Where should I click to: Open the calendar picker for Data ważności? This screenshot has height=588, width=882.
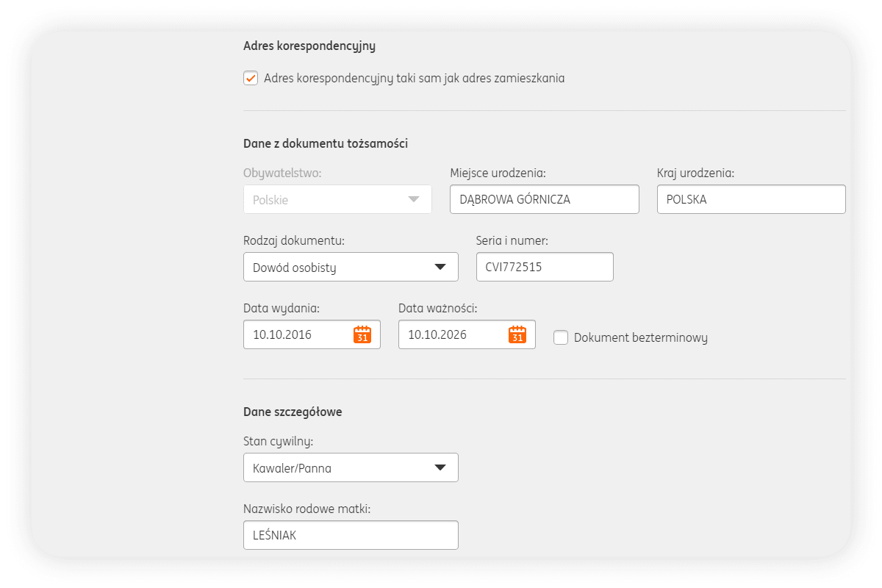coord(517,335)
